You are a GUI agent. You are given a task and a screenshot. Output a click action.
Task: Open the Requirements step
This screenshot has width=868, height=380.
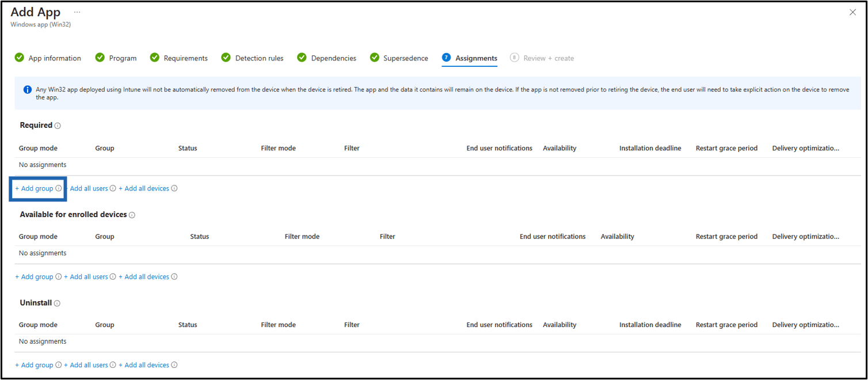(178, 58)
